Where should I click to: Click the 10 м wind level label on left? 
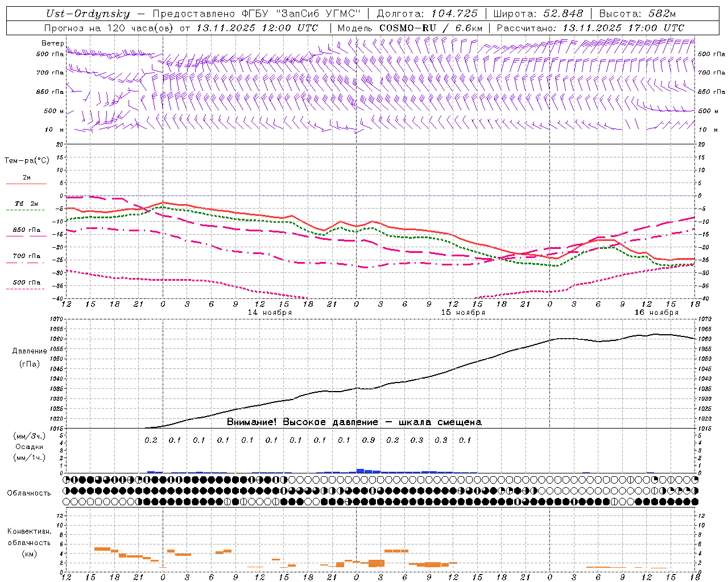pos(54,130)
